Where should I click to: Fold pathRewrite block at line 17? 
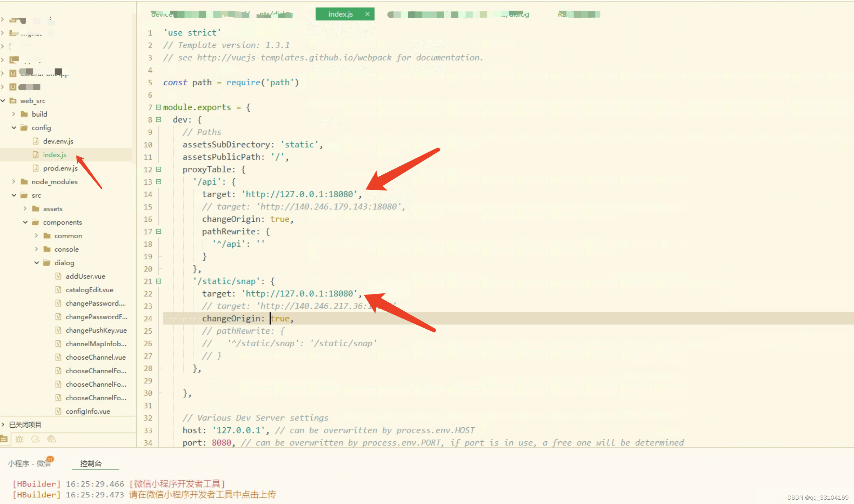159,231
